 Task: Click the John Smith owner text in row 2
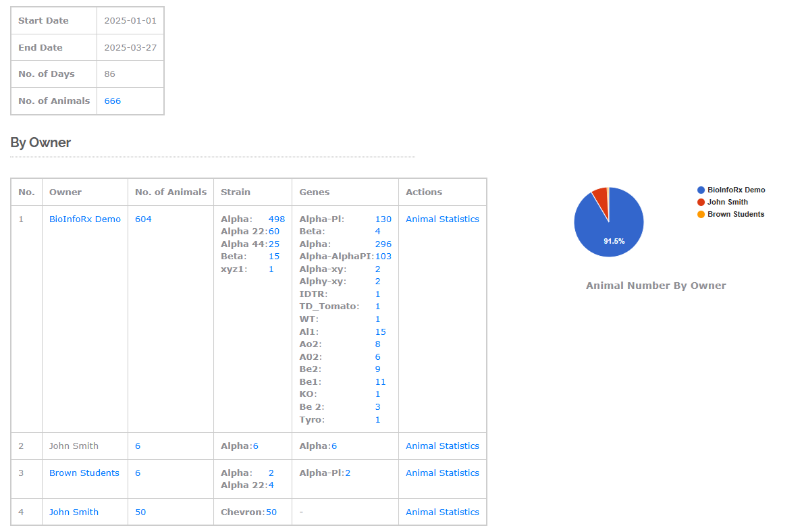coord(74,446)
